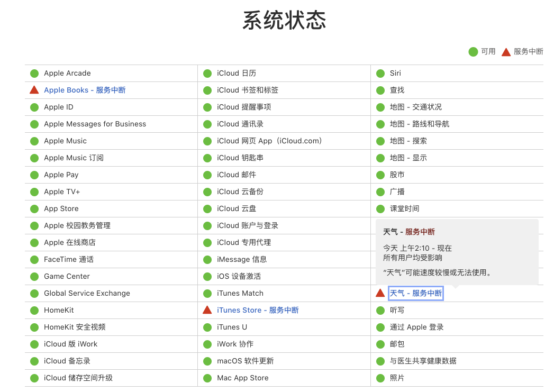Select the HomeKit entry text
Viewport: 554px width, 392px height.
59,310
